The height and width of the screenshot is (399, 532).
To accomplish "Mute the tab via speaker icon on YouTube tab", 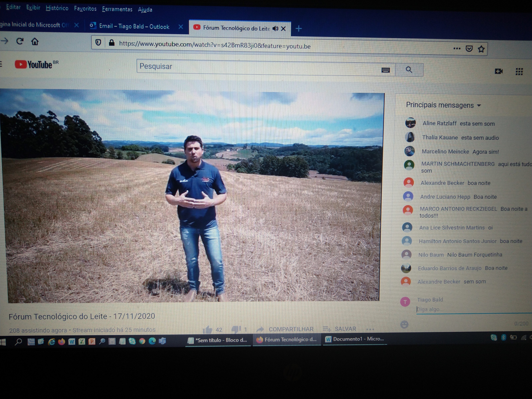I will click(x=275, y=29).
